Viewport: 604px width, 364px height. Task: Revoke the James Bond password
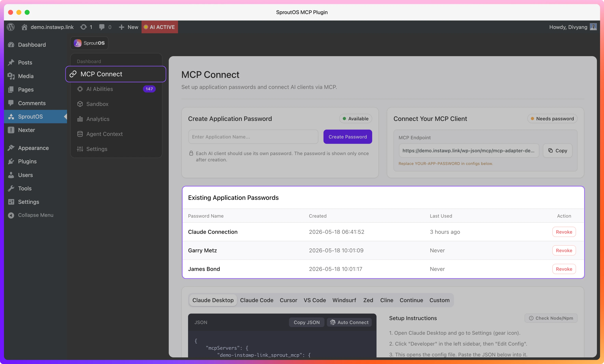(x=564, y=269)
